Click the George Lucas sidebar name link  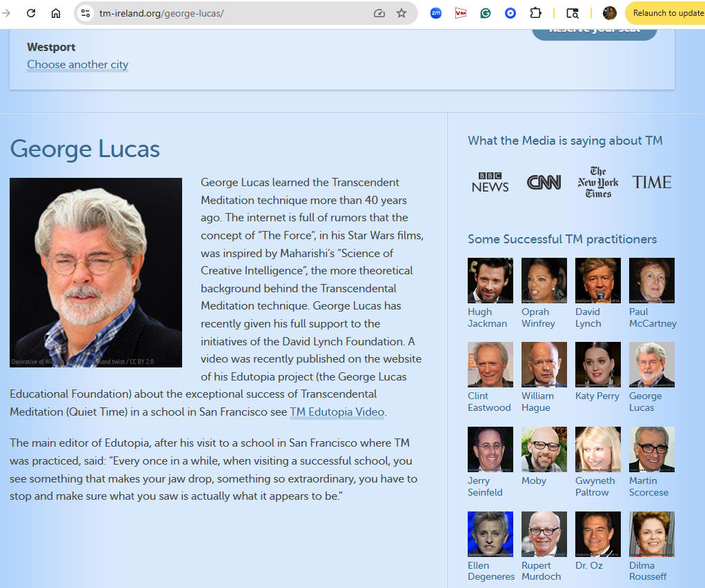[646, 402]
